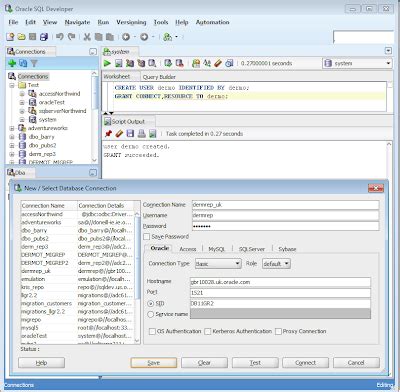Click the To Upper/Lower case icon

(x=207, y=63)
